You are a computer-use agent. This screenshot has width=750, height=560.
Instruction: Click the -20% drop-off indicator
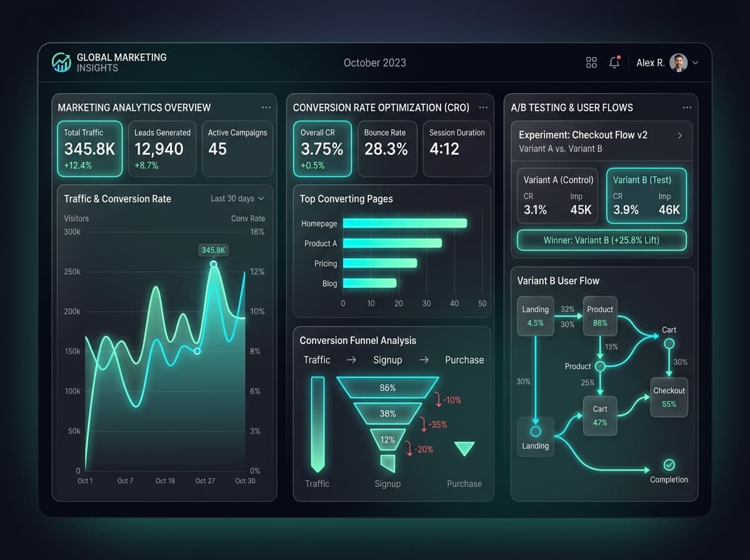click(419, 449)
